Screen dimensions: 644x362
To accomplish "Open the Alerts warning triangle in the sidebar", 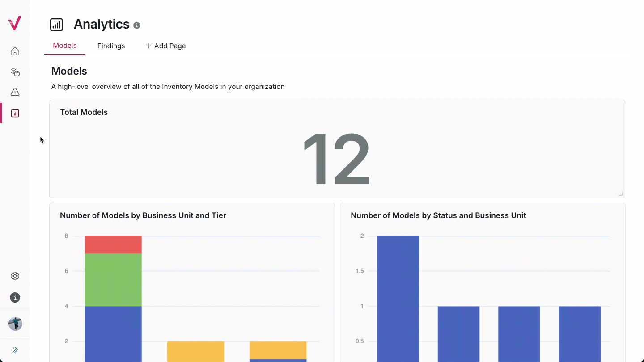I will tap(15, 92).
